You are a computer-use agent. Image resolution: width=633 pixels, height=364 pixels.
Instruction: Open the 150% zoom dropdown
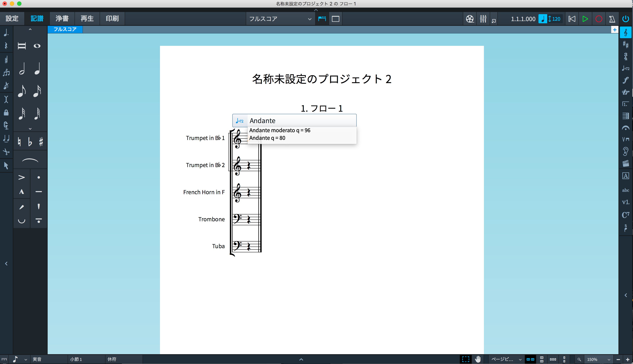coord(598,359)
